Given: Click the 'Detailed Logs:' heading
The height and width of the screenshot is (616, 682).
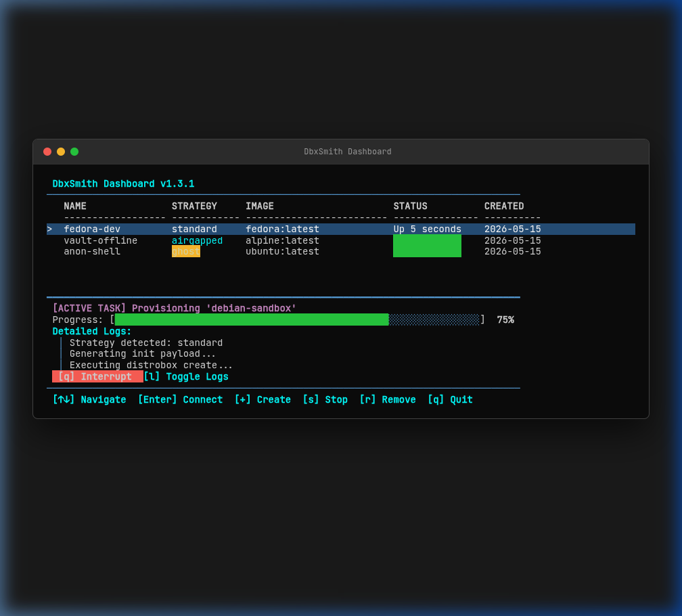Looking at the screenshot, I should (92, 331).
